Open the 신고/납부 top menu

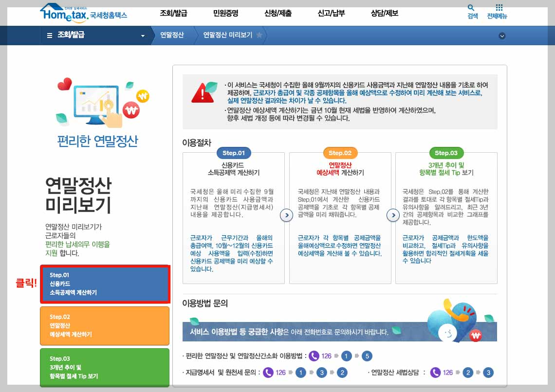(332, 14)
